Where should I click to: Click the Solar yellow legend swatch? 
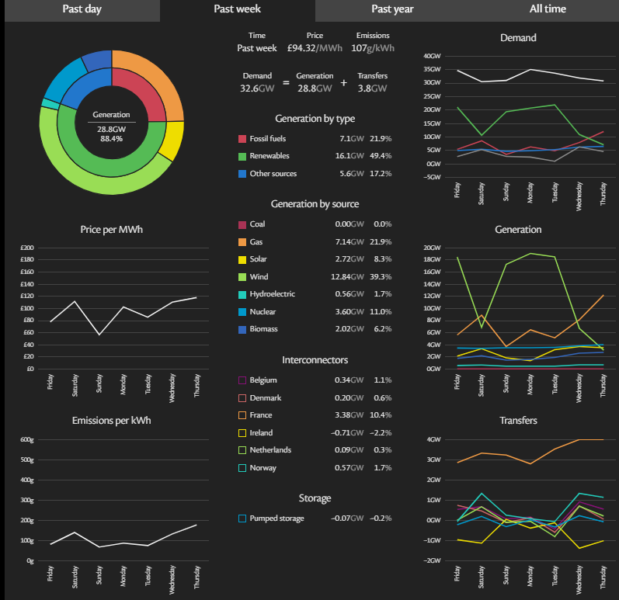pos(242,259)
